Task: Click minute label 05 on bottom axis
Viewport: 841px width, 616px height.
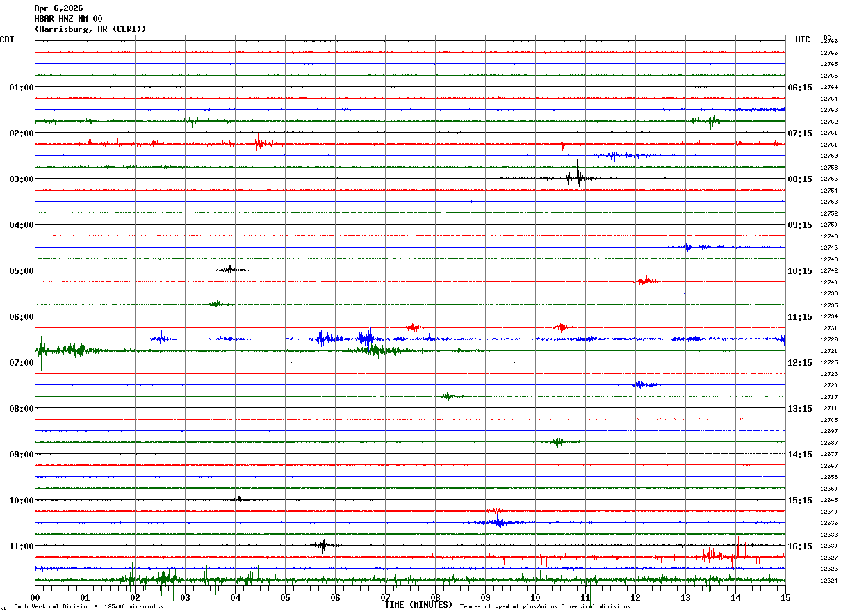Action: (285, 597)
